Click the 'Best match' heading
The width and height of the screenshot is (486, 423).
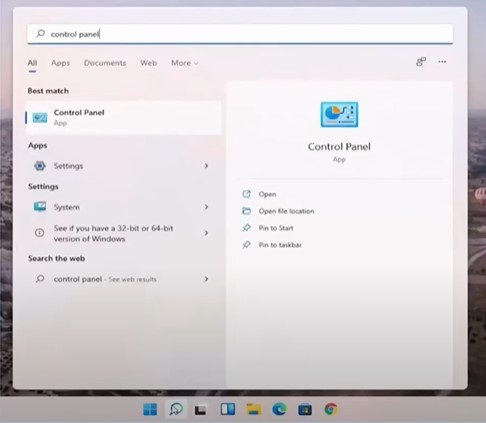48,91
